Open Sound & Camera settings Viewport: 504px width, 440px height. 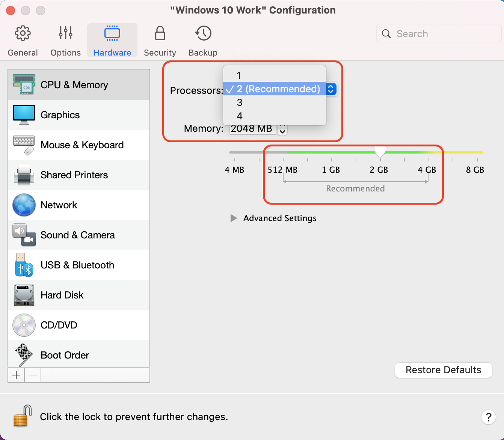pos(77,235)
